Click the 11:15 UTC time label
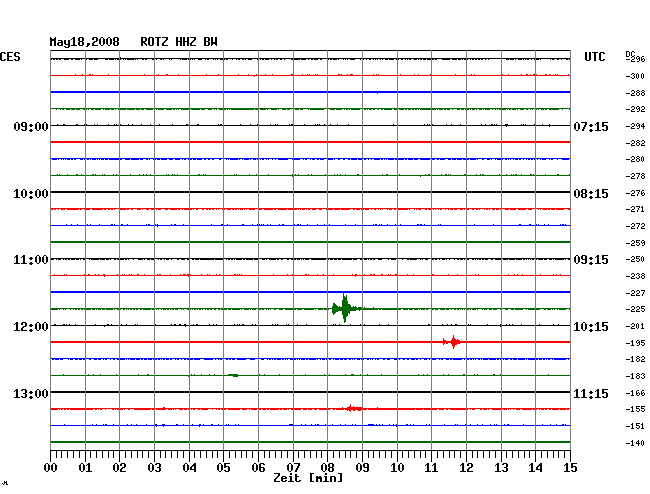The image size is (650, 494). click(x=591, y=393)
